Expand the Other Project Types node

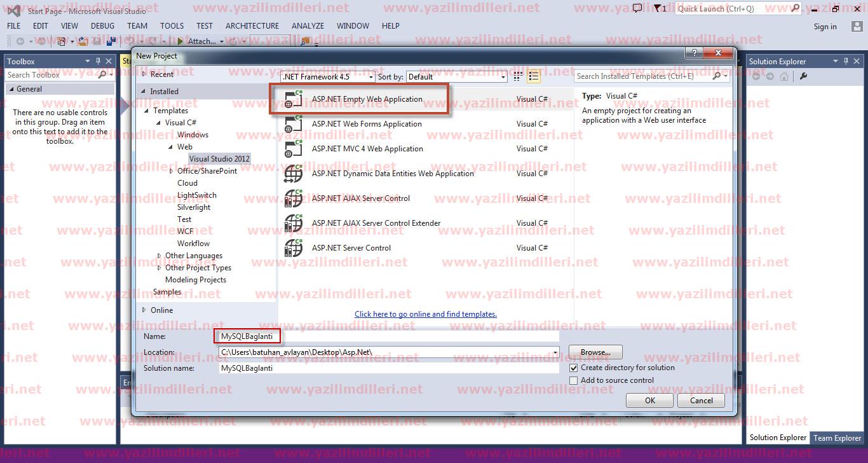(159, 268)
